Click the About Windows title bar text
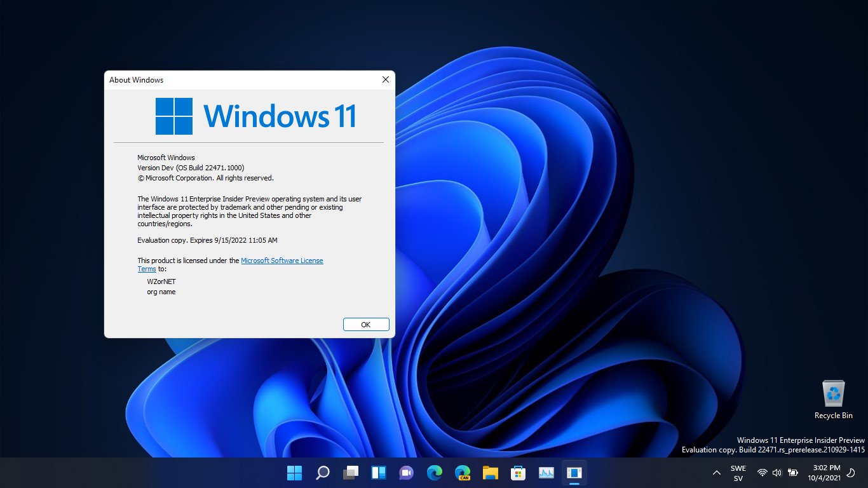 (x=136, y=80)
